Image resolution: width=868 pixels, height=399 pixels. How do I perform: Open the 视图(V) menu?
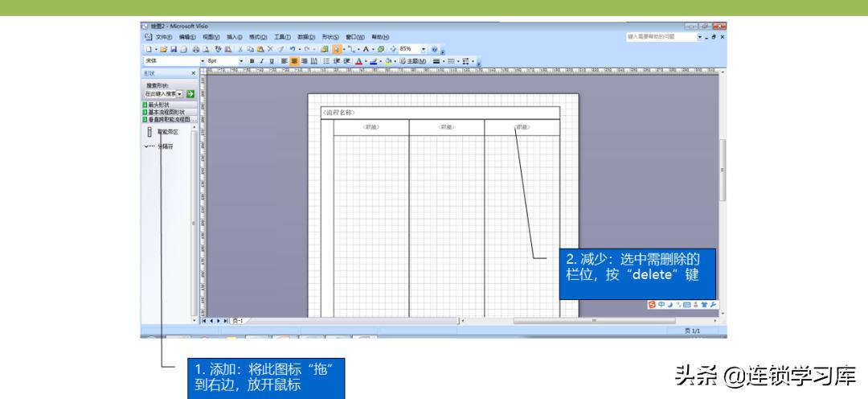pos(211,37)
